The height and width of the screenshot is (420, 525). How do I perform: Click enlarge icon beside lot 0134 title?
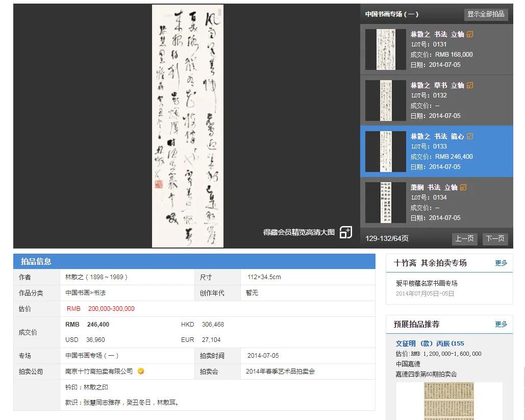pos(463,188)
